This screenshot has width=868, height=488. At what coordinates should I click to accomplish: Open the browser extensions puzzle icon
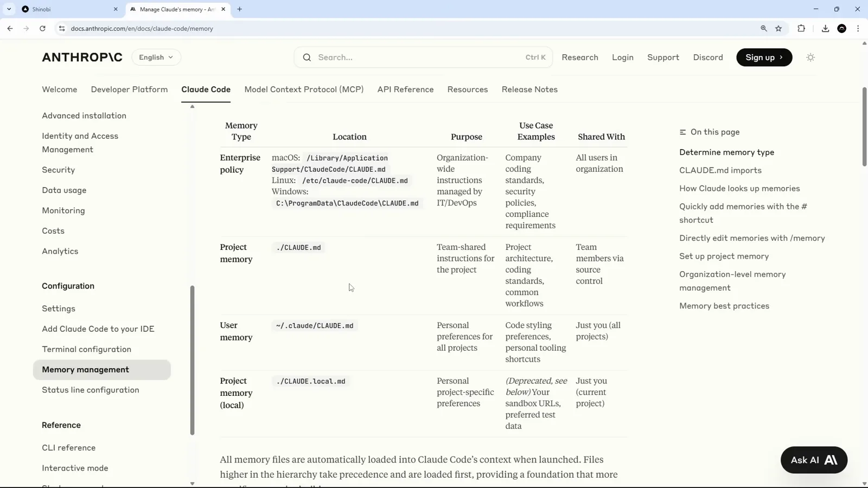click(801, 28)
